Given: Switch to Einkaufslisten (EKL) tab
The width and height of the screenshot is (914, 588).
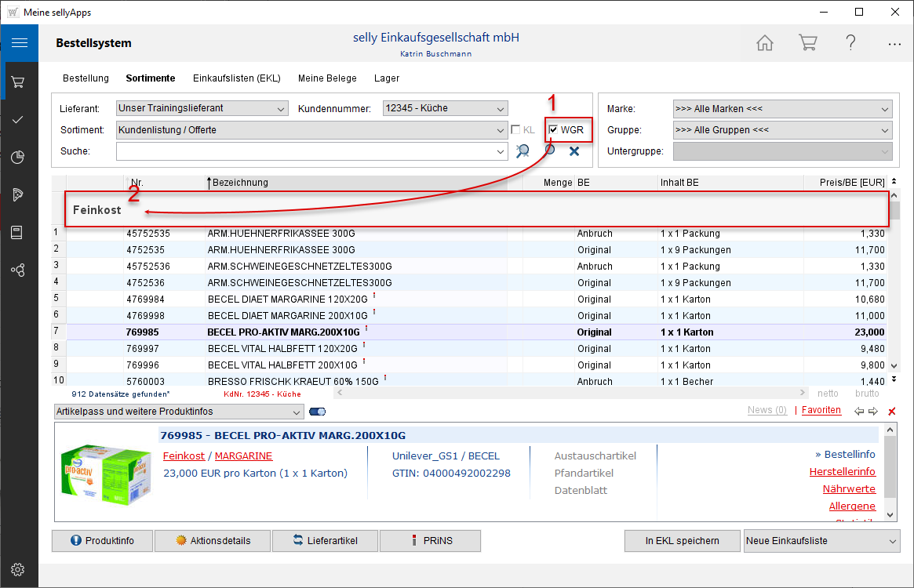Looking at the screenshot, I should tap(236, 78).
